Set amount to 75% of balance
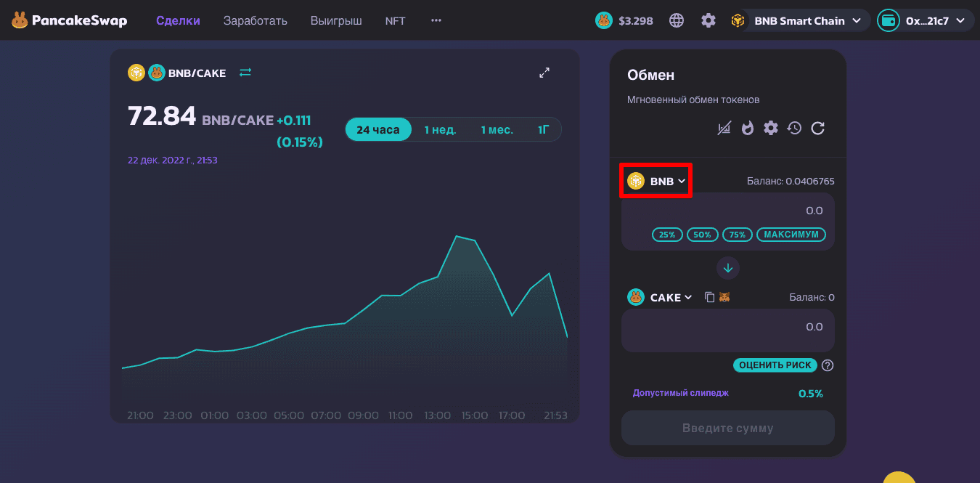Image resolution: width=980 pixels, height=483 pixels. coord(738,235)
